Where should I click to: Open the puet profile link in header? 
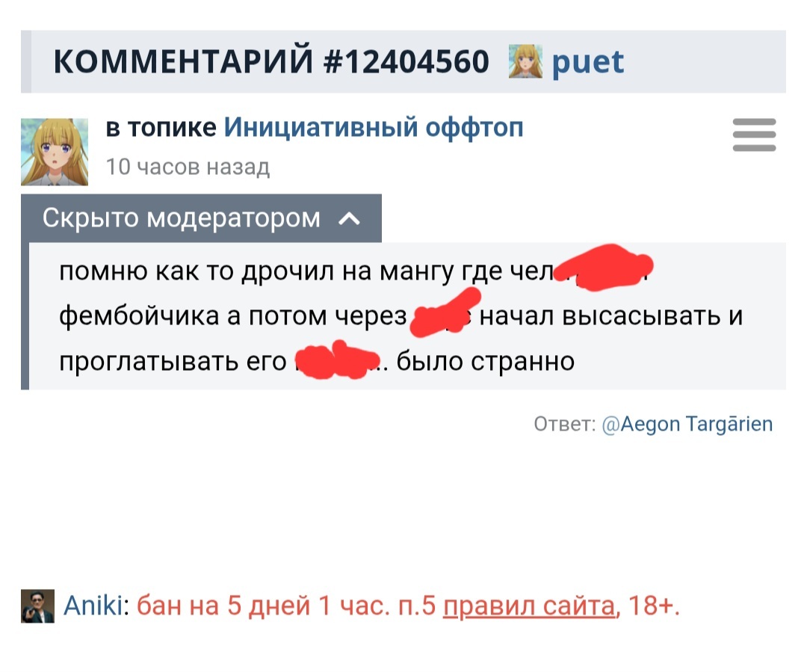coord(587,61)
